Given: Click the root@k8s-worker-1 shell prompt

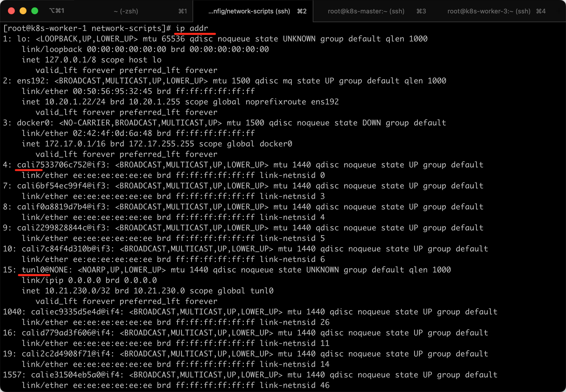Looking at the screenshot, I should [x=87, y=28].
